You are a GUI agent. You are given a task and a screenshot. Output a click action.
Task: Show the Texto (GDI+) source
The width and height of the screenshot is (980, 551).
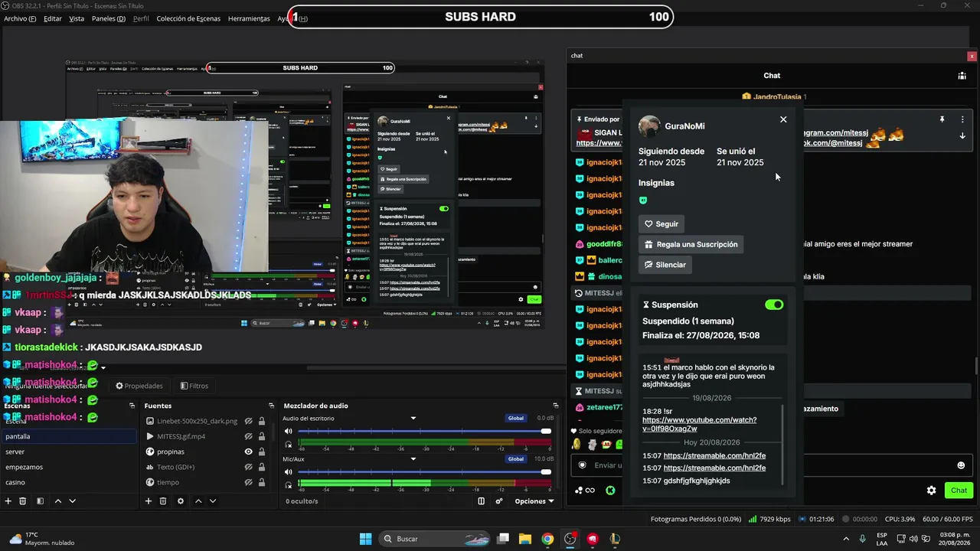(248, 467)
